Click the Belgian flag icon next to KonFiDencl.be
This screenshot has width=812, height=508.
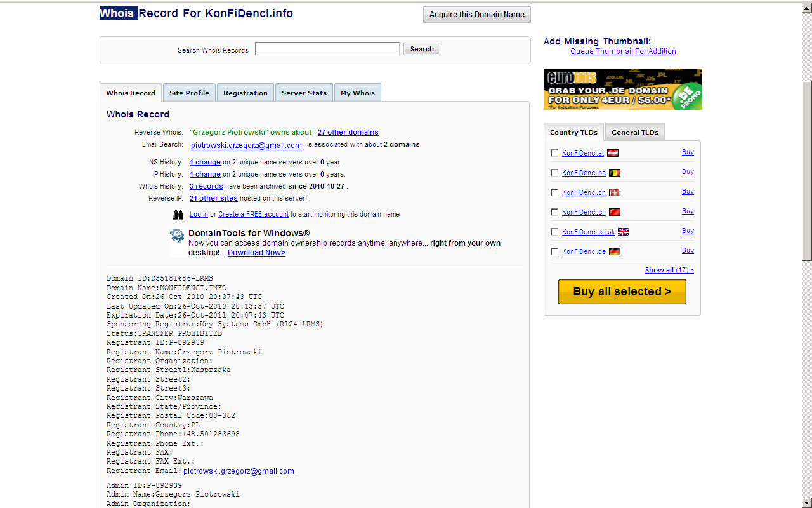click(x=614, y=173)
